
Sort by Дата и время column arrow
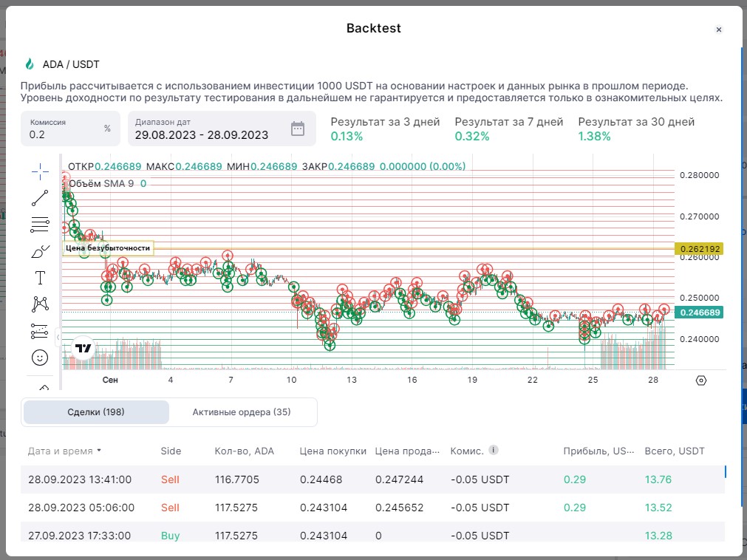(99, 451)
